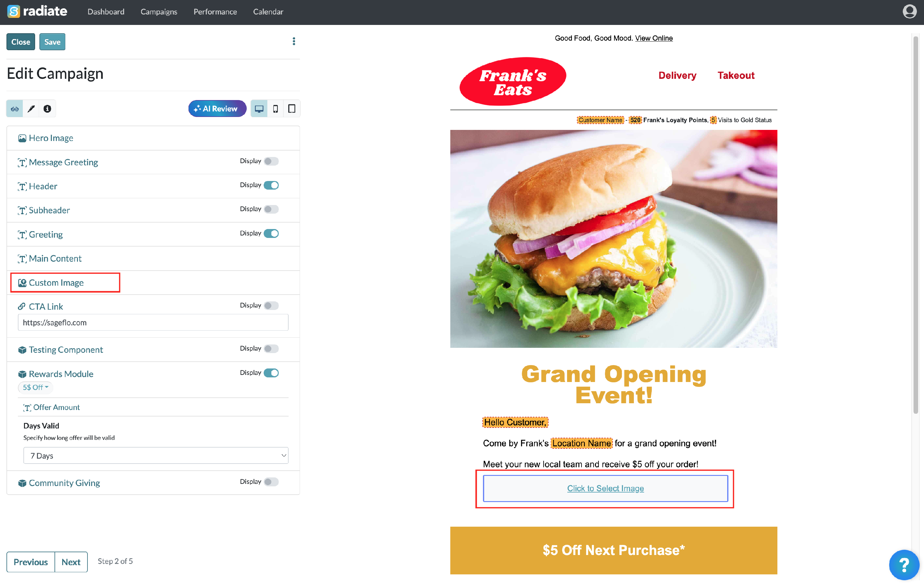Switch to mobile preview icon
This screenshot has width=924, height=583.
click(275, 109)
